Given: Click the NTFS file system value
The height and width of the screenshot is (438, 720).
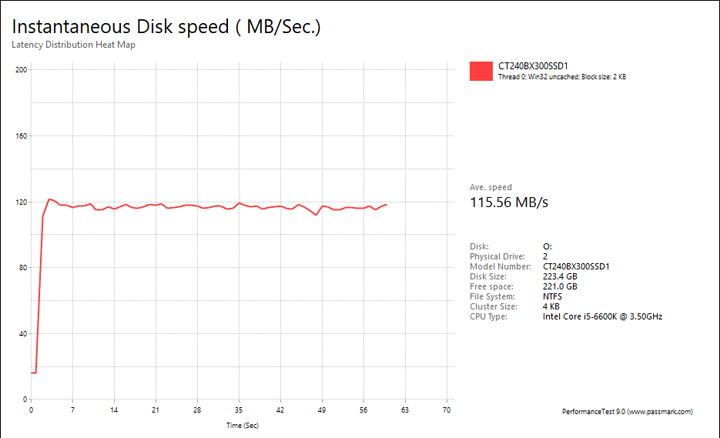Looking at the screenshot, I should click(554, 296).
